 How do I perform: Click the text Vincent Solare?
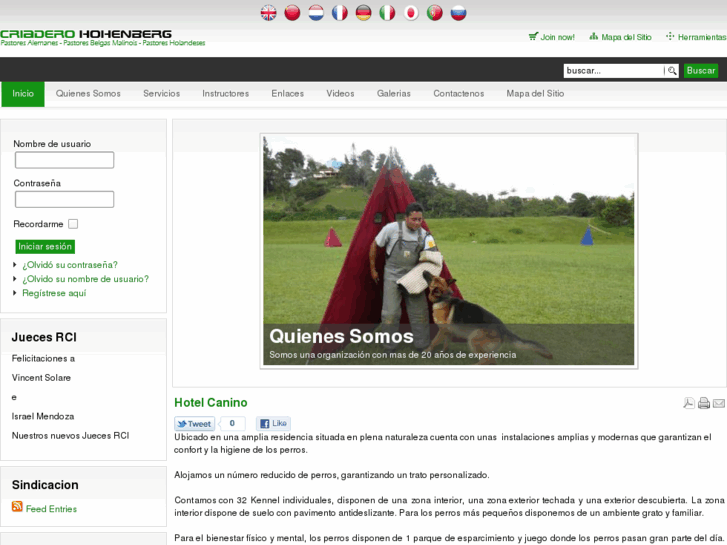[x=41, y=378]
